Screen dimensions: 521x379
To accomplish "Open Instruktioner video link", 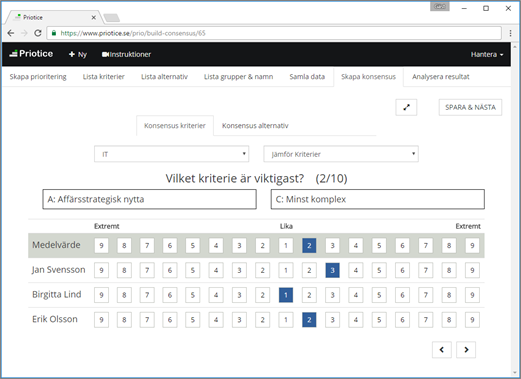I will 126,54.
